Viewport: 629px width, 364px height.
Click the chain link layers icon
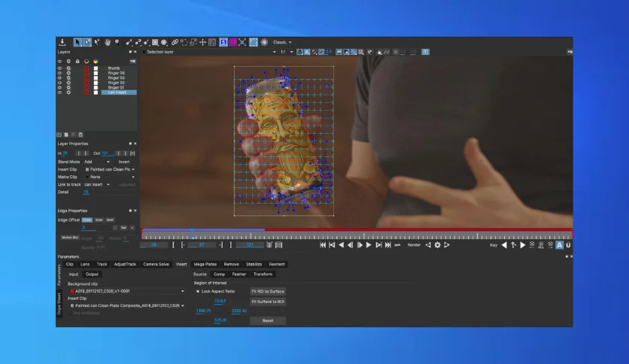coord(175,42)
